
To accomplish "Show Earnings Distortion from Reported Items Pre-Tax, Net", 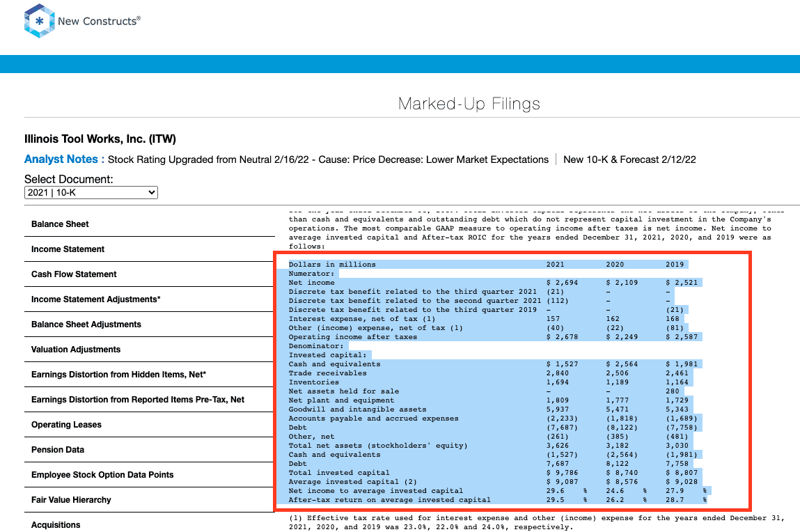I will (138, 399).
